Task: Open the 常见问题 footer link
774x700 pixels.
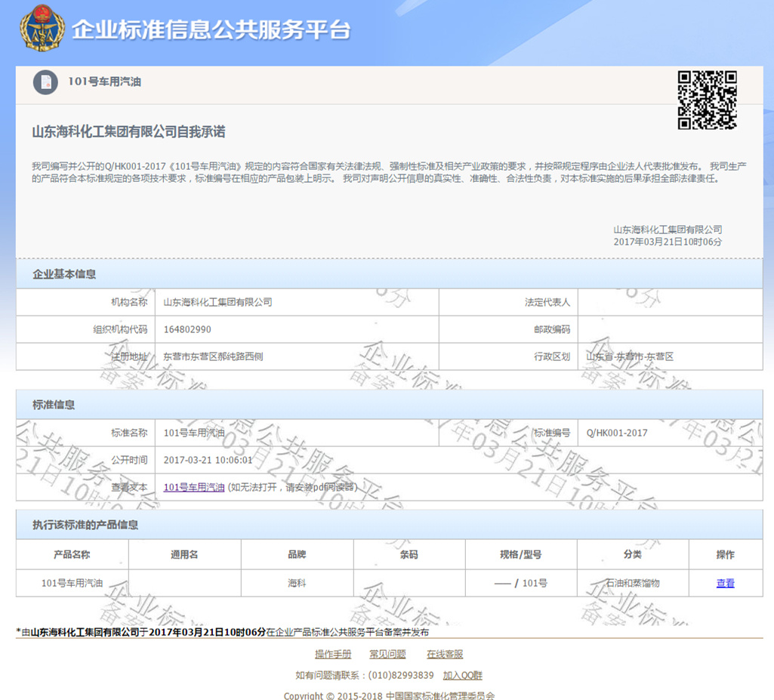Action: click(387, 654)
